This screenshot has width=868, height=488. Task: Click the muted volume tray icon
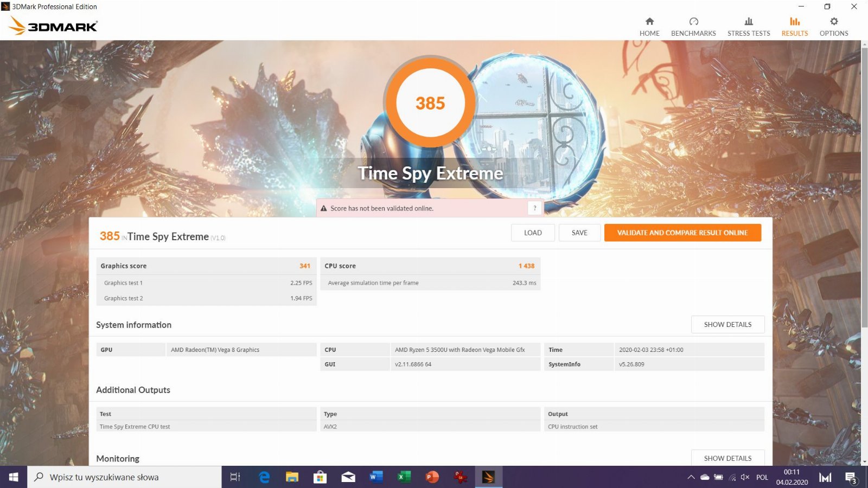pos(745,477)
